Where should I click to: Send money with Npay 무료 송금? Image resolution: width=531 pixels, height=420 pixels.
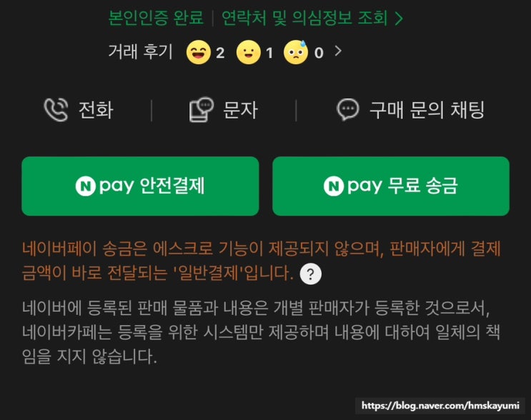(391, 186)
